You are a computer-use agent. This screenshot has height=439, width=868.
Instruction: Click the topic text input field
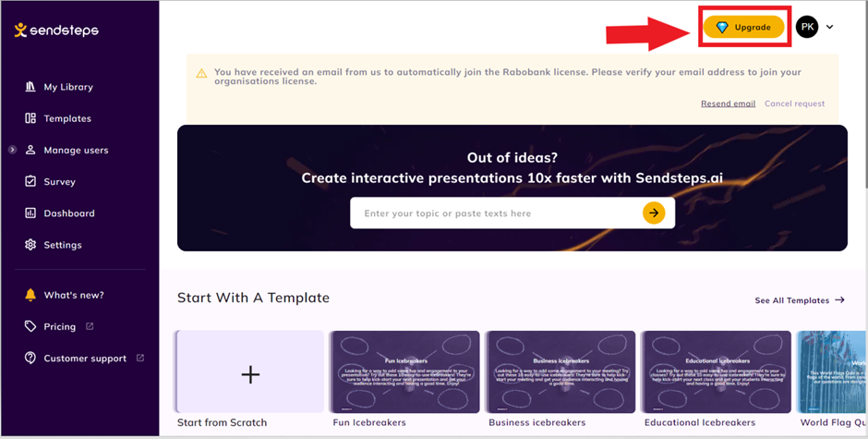coord(497,213)
